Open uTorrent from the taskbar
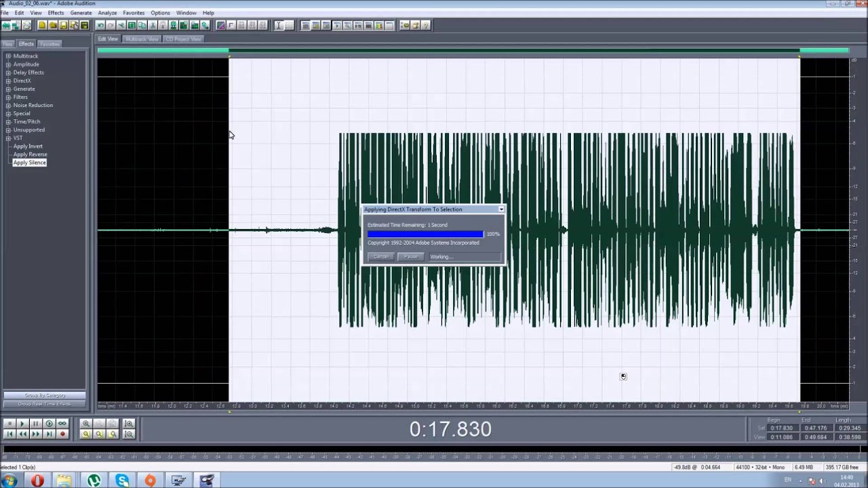This screenshot has height=488, width=868. [94, 481]
